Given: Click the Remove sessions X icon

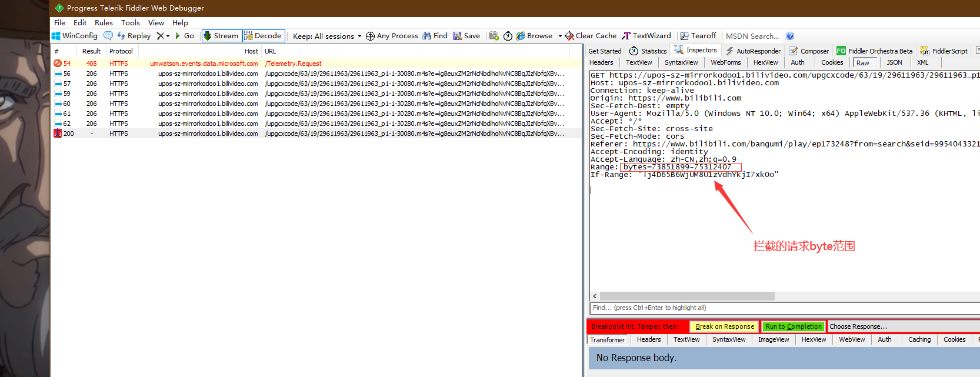Looking at the screenshot, I should point(161,36).
